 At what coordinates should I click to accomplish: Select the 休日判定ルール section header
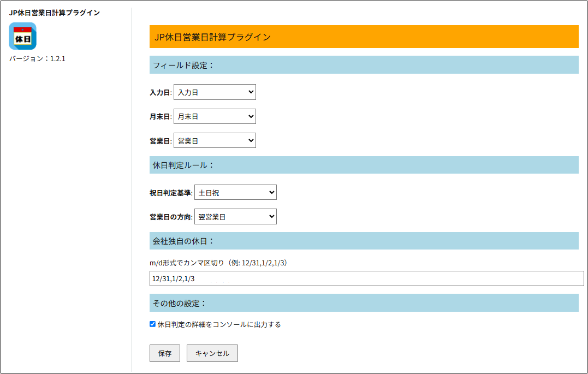pyautogui.click(x=364, y=165)
